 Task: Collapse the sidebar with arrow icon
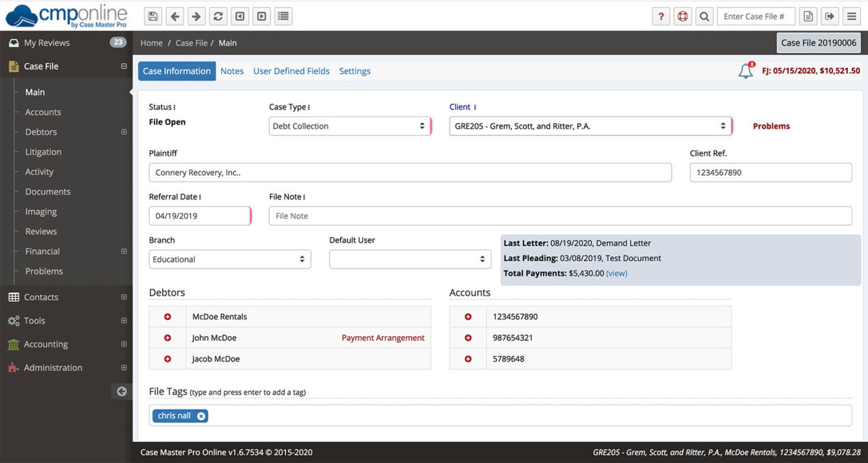point(121,391)
